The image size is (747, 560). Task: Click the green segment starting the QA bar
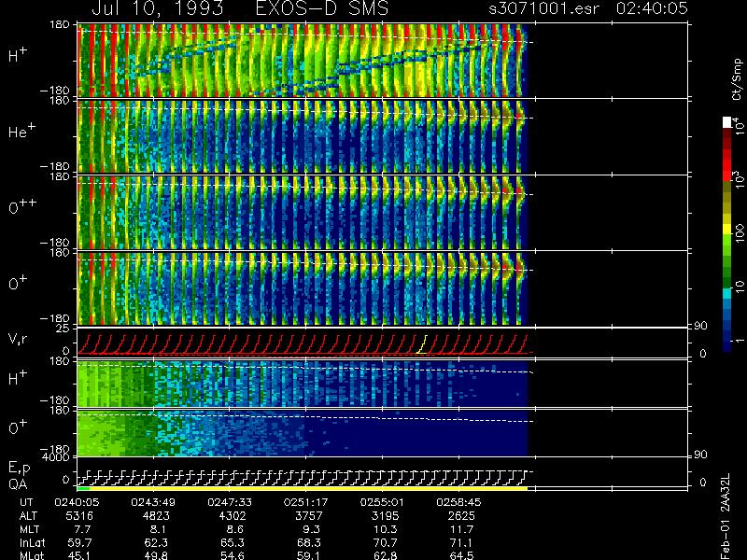pos(83,488)
